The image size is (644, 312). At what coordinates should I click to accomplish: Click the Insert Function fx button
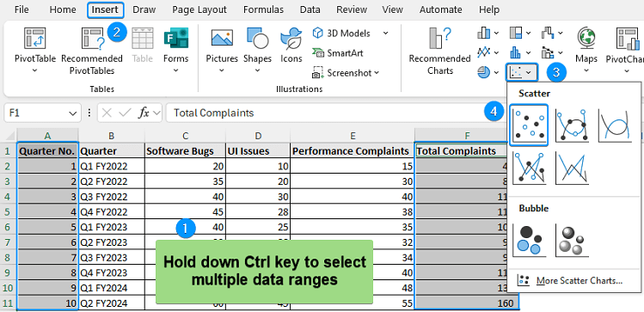point(144,113)
